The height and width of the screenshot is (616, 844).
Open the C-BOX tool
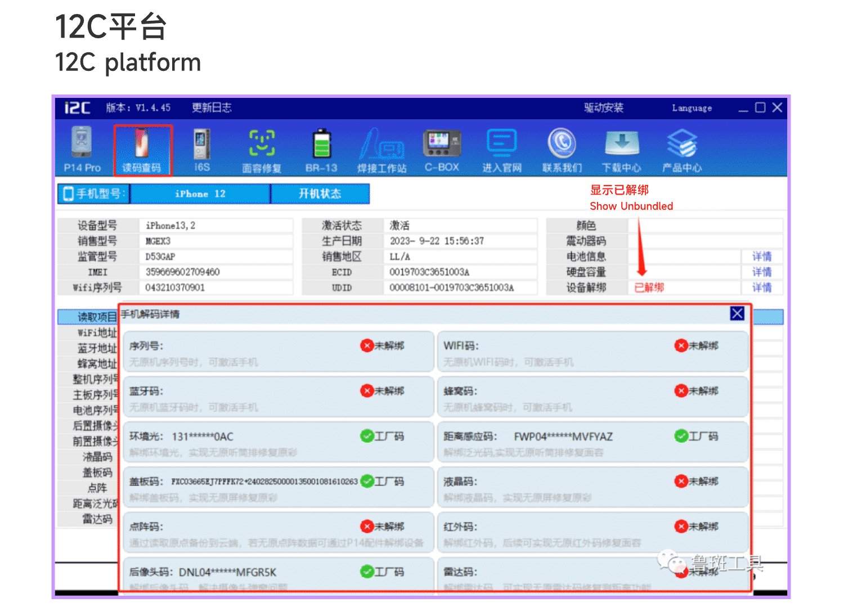coord(442,150)
